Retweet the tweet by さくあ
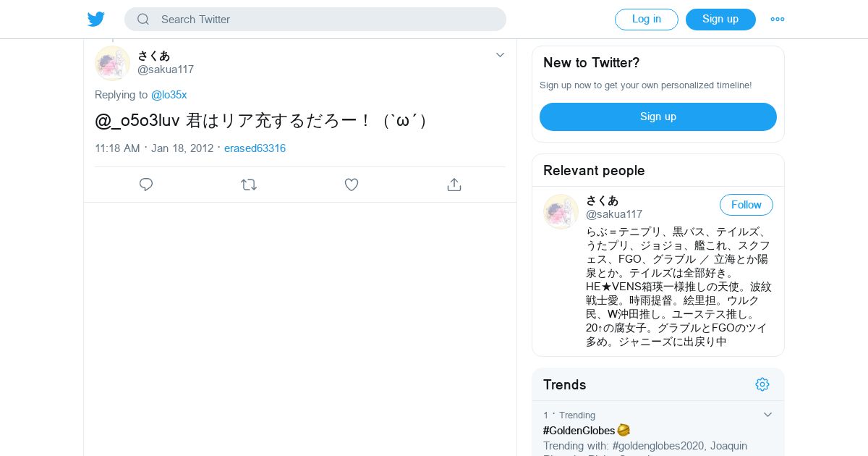This screenshot has width=868, height=456. (x=249, y=185)
